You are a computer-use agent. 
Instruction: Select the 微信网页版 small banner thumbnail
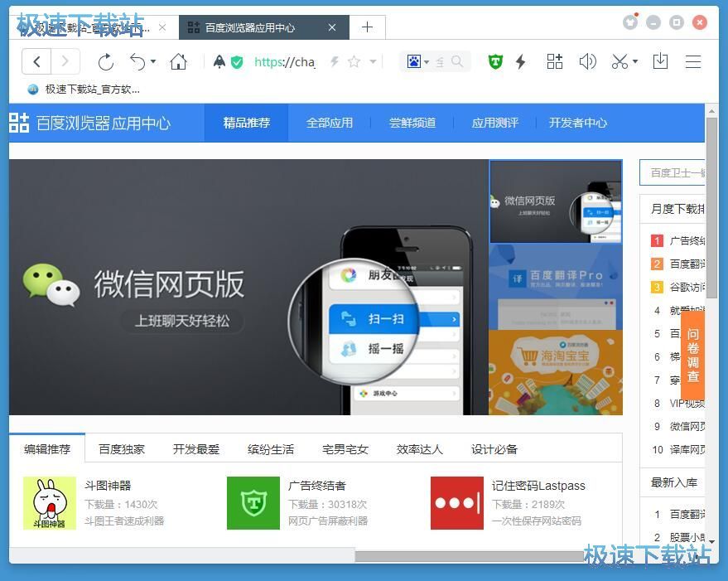click(556, 201)
